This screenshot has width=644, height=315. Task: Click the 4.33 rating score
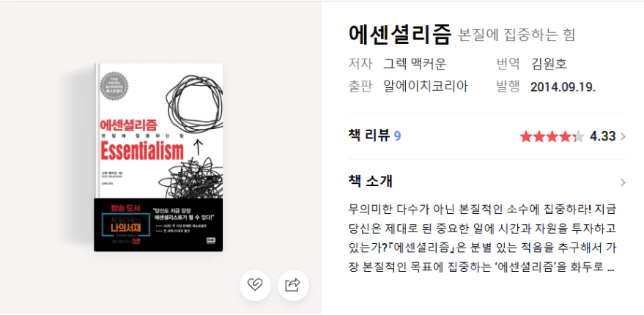[602, 136]
